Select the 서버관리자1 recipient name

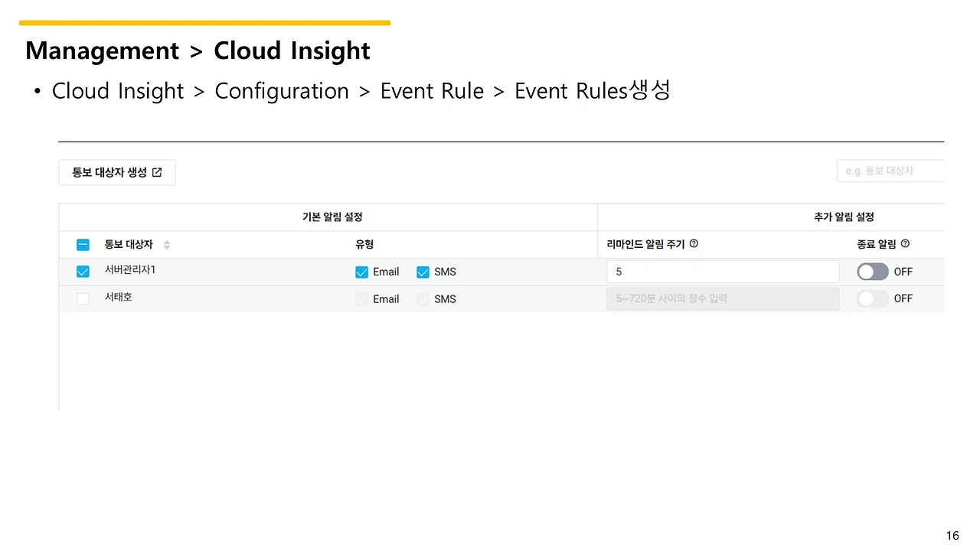click(x=130, y=270)
